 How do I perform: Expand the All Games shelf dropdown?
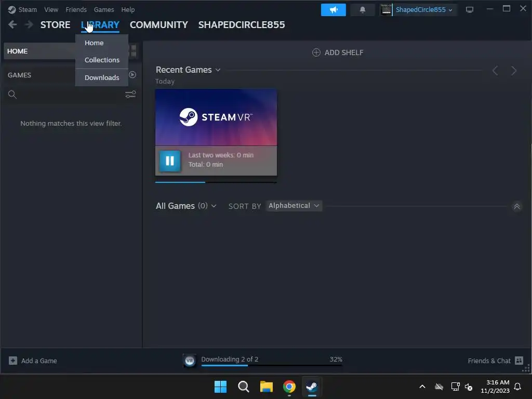[x=214, y=206]
